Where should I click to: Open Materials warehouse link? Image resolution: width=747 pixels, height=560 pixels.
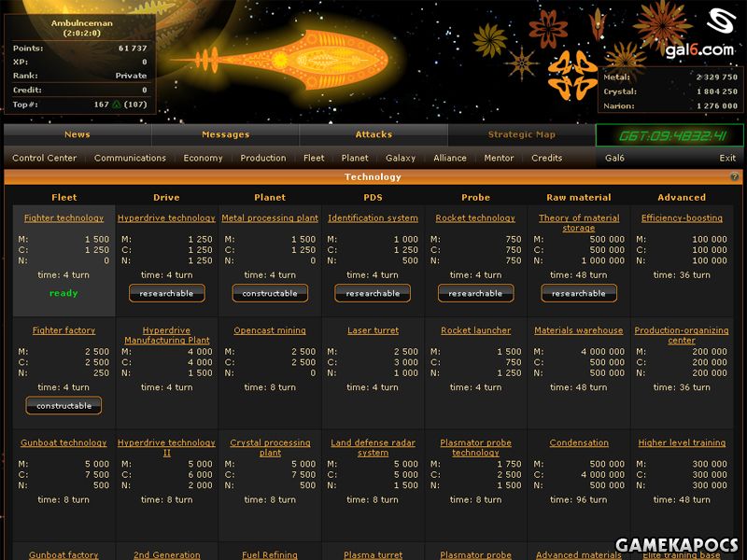coord(579,330)
